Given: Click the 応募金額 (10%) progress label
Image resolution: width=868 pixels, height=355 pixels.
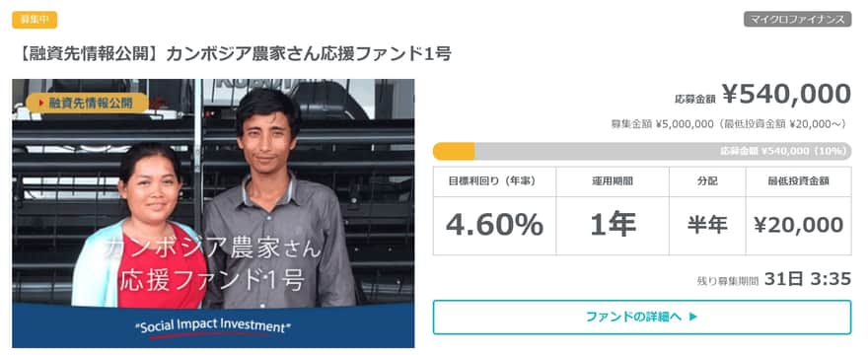Looking at the screenshot, I should (x=783, y=151).
